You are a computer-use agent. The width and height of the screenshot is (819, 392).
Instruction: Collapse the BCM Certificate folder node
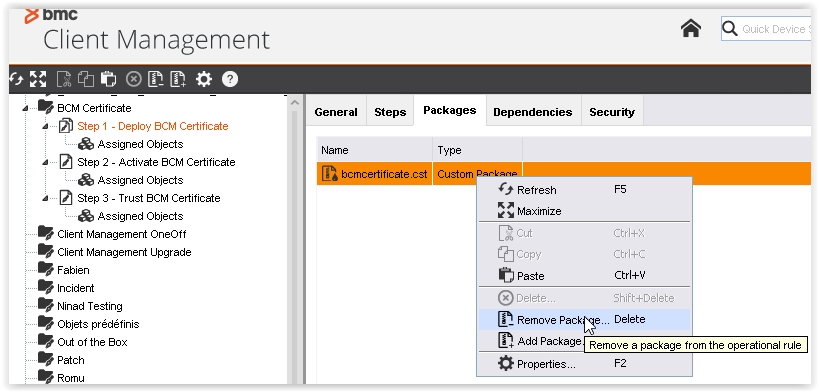point(25,108)
